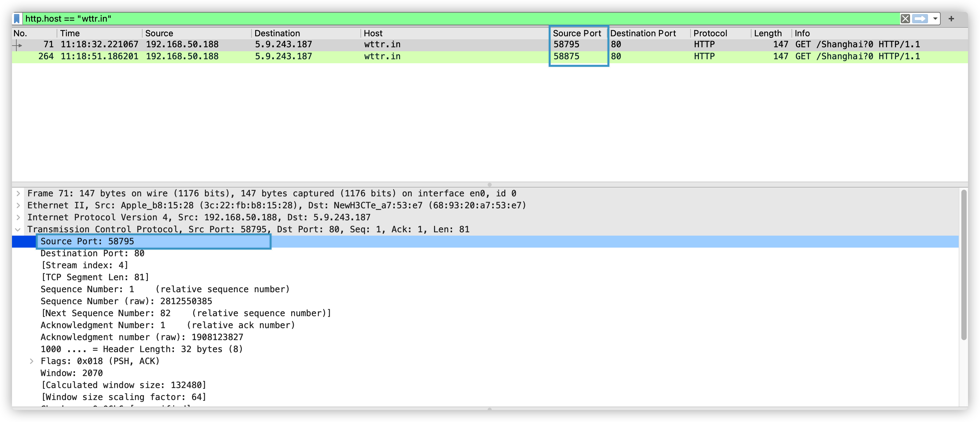Click Ethernet II summary line text
Screen dimensions: 980x422
[276, 205]
